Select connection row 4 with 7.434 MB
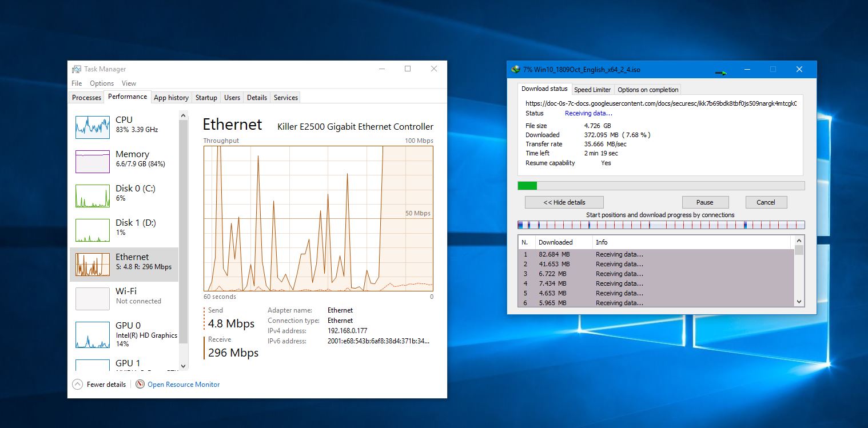The image size is (868, 428). 656,283
